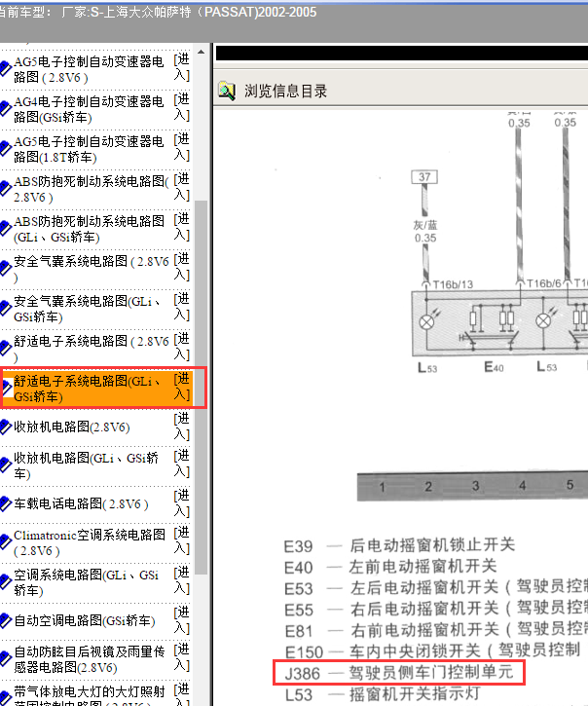Image resolution: width=588 pixels, height=706 pixels.
Task: Click the icon beside 安全气囊系统电路图(2.8V6)
Action: 6,269
